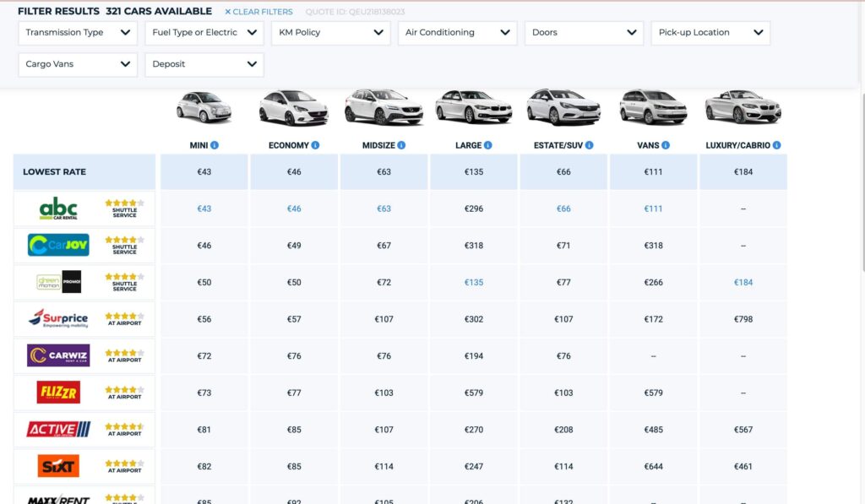Click the ECONOMY category info icon
865x504 pixels.
[315, 145]
